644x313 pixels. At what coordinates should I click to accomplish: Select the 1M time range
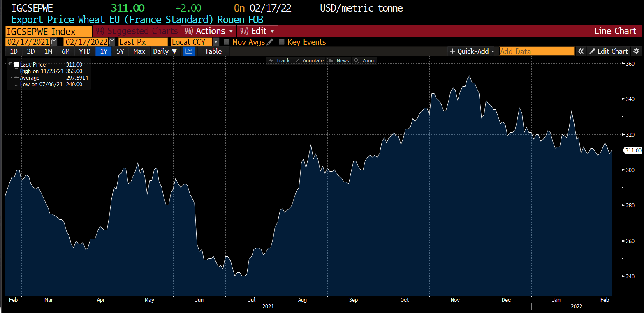(48, 51)
